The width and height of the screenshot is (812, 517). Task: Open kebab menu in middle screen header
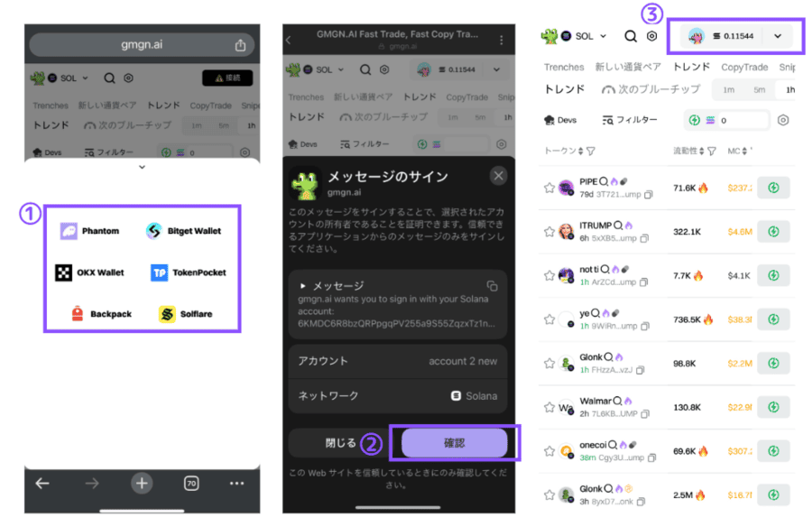pyautogui.click(x=502, y=40)
